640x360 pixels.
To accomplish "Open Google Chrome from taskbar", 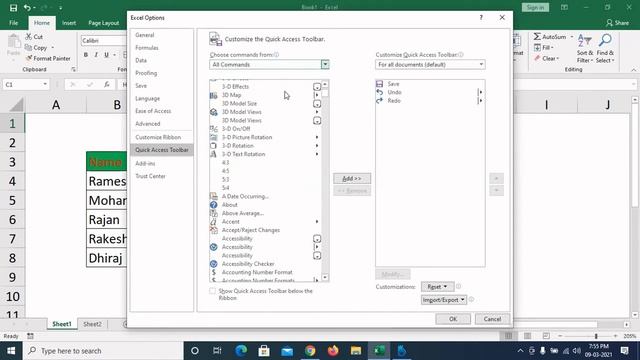I will (x=310, y=351).
